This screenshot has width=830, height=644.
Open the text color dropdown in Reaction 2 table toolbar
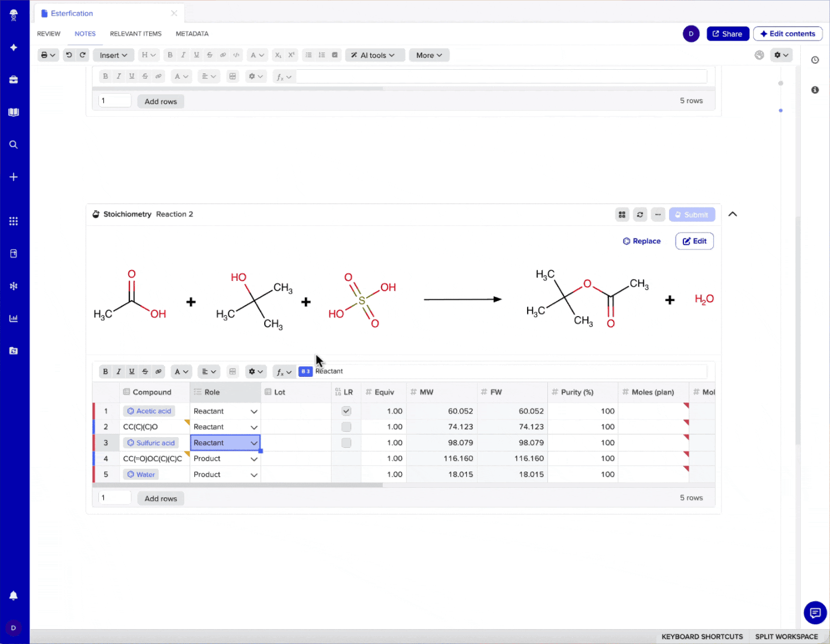pos(181,371)
